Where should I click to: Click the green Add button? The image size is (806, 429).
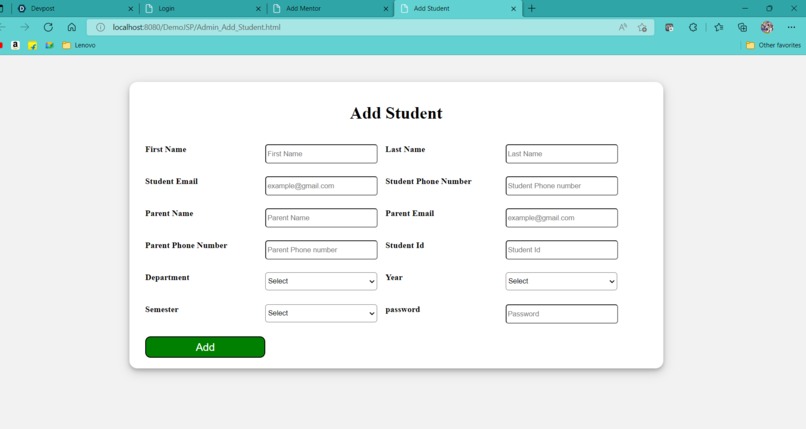(205, 347)
